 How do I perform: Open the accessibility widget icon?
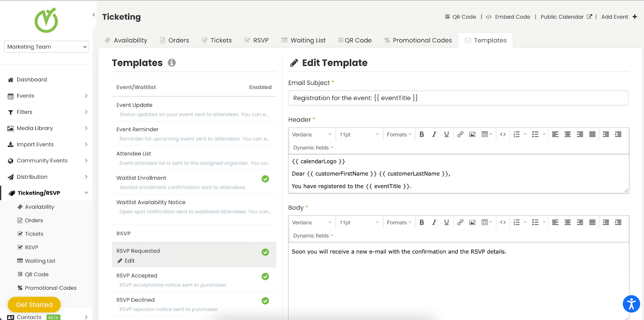631,304
